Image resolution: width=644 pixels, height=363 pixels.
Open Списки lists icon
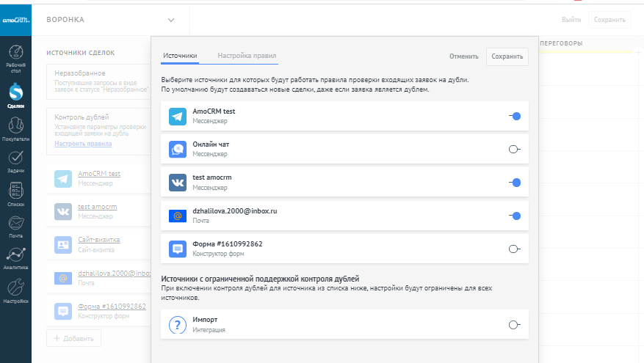[15, 193]
